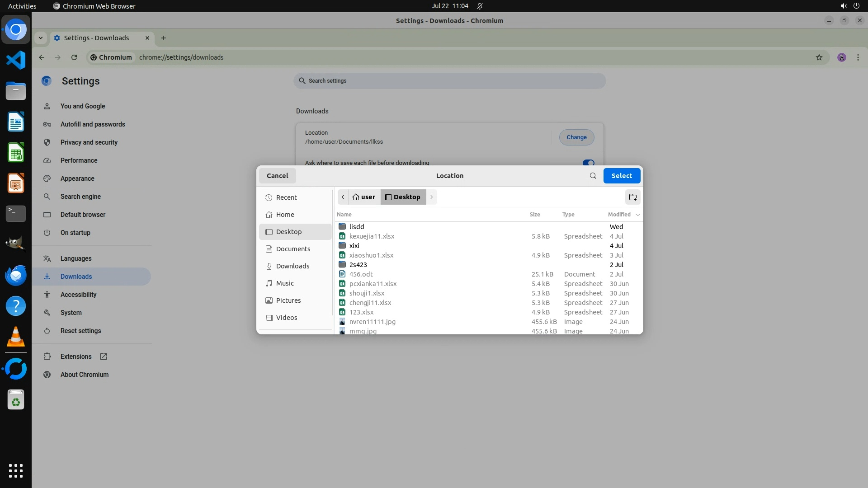Select Documents in the dialog sidebar
The height and width of the screenshot is (488, 868).
pos(293,249)
